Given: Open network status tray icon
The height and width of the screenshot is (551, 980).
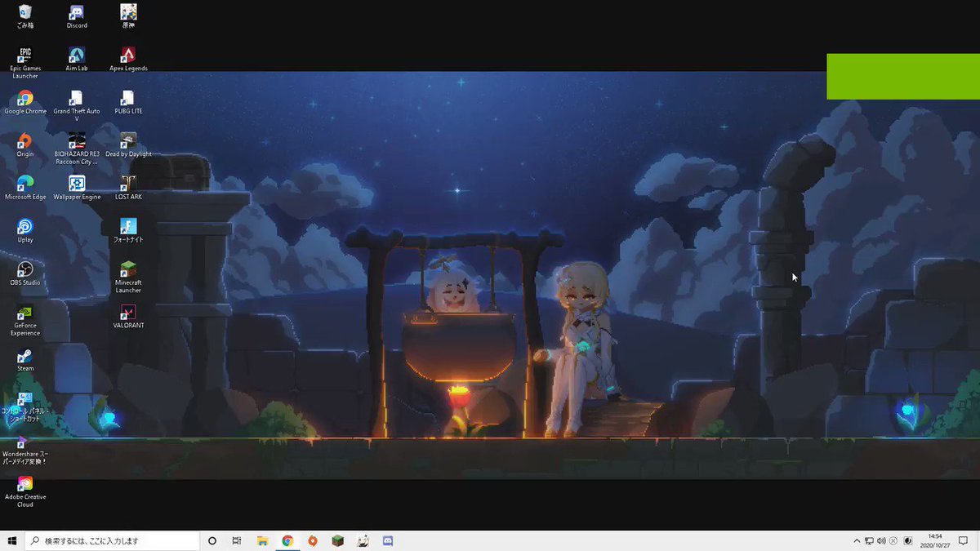Looking at the screenshot, I should tap(869, 540).
